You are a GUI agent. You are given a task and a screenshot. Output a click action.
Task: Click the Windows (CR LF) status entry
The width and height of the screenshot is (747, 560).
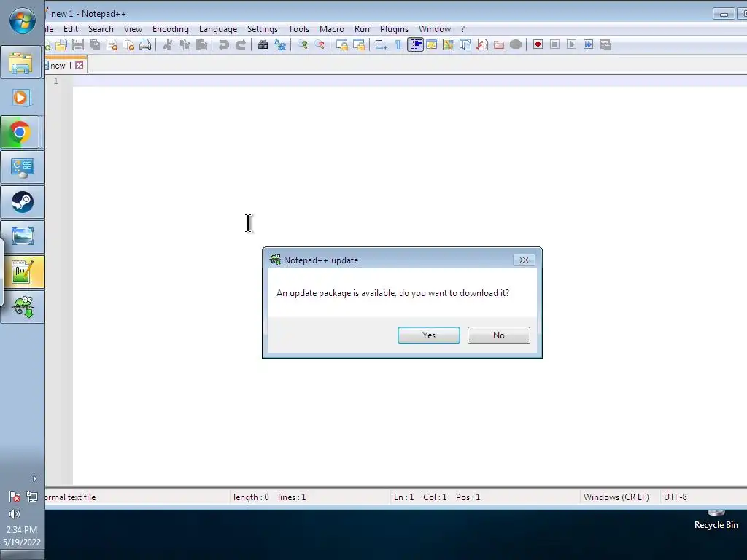point(616,497)
